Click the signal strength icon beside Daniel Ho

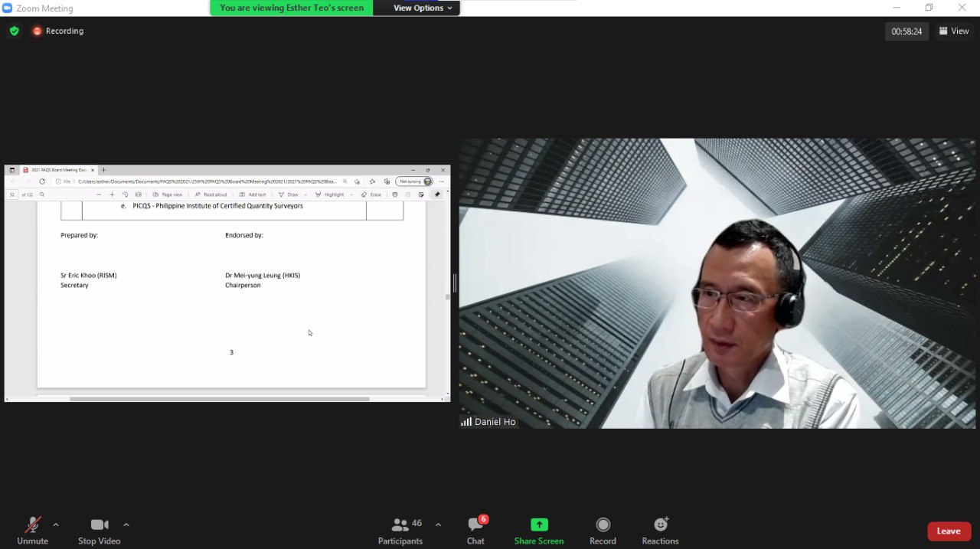click(465, 422)
